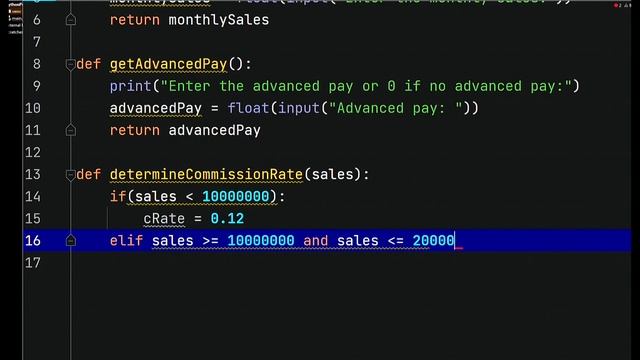This screenshot has width=640, height=360.
Task: Click the print call on line 9
Action: [x=130, y=87]
